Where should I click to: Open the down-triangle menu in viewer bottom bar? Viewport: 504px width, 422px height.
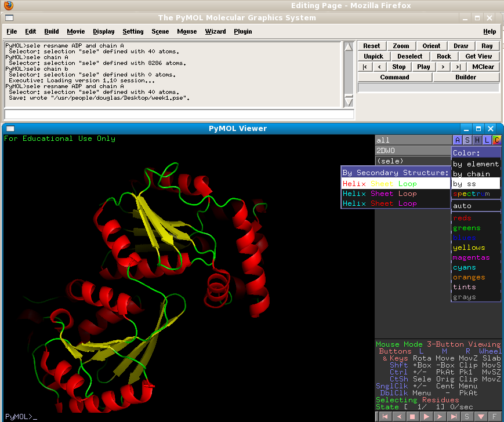480,416
